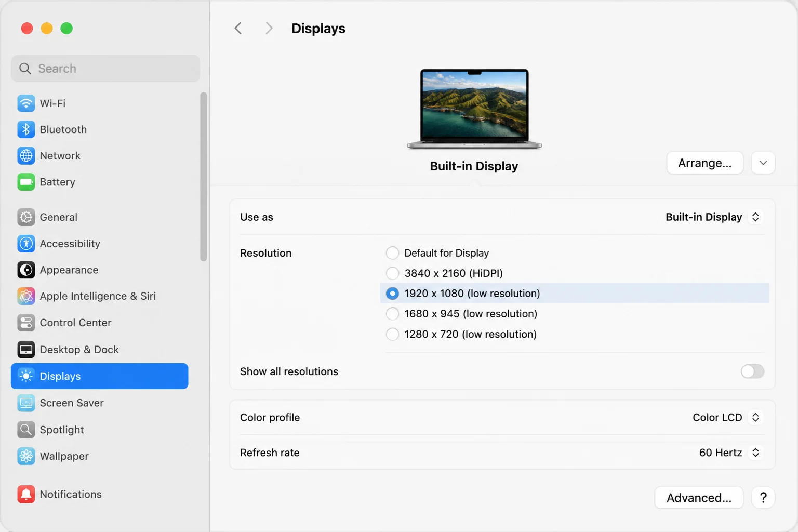Image resolution: width=798 pixels, height=532 pixels.
Task: Click the Bluetooth sidebar icon
Action: pos(26,129)
